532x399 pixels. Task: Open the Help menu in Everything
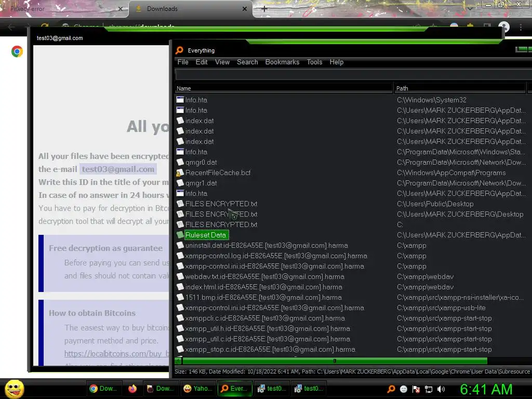coord(337,62)
